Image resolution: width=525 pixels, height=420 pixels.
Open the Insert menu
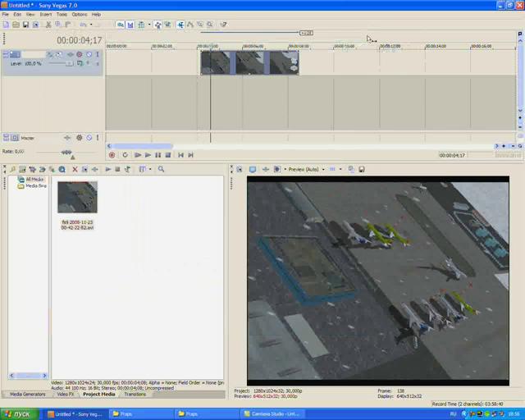[x=46, y=15]
